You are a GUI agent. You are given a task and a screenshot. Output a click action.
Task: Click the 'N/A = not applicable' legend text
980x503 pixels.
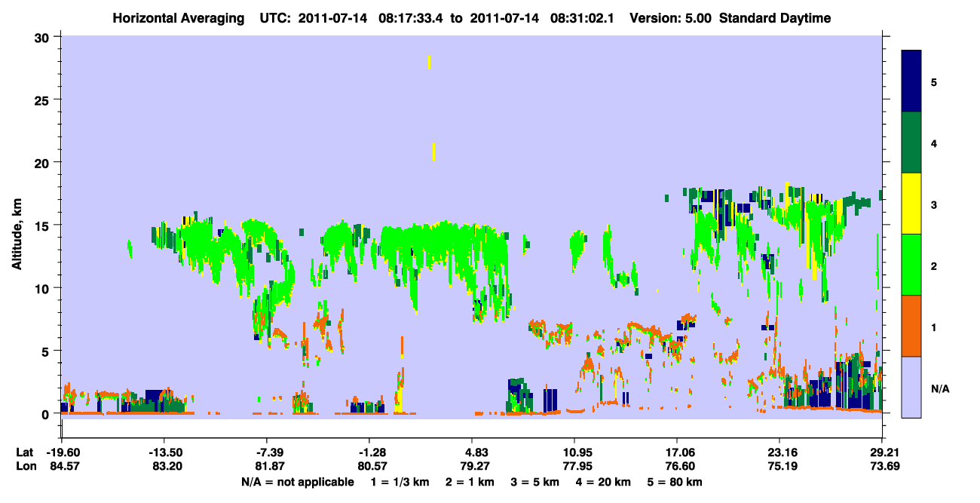click(x=297, y=482)
